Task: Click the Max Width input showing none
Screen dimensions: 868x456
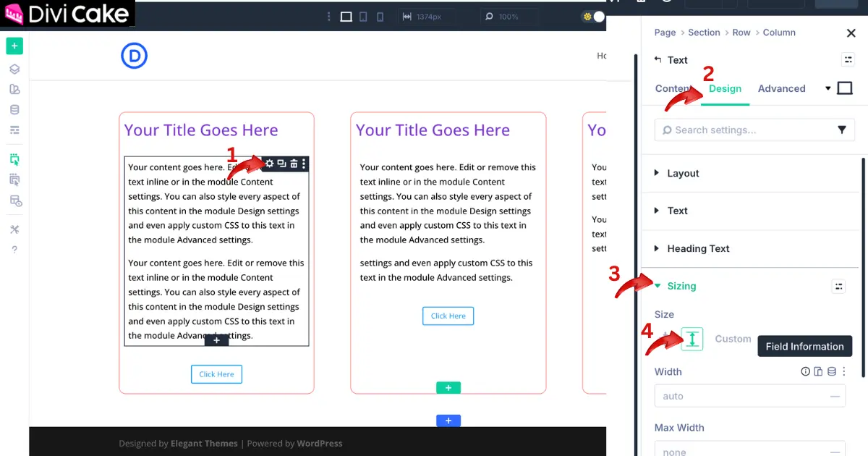Action: pos(750,449)
